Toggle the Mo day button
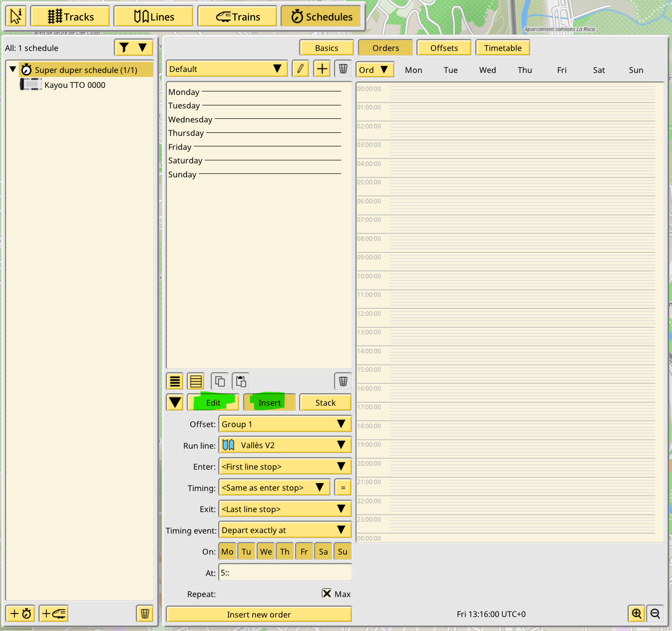 tap(227, 552)
